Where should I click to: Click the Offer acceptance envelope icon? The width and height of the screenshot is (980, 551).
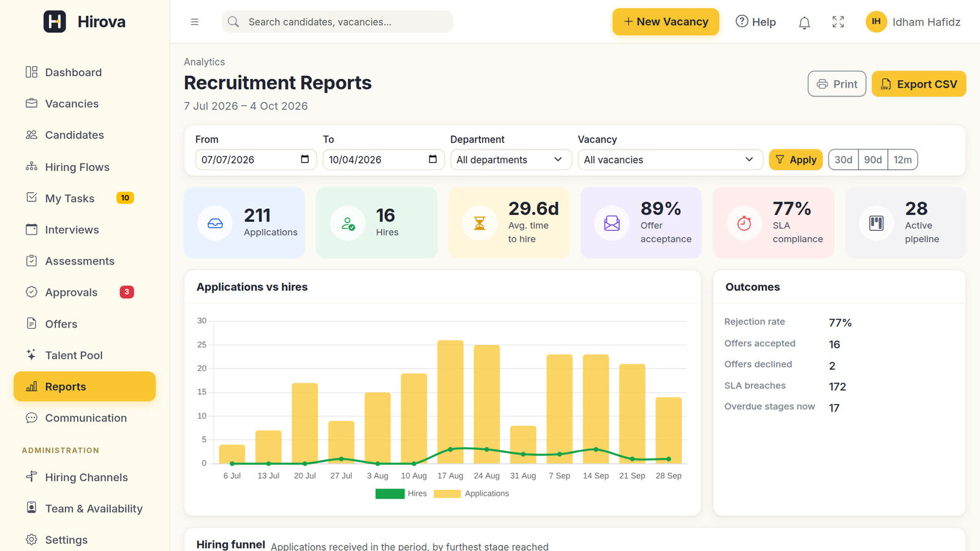[612, 223]
